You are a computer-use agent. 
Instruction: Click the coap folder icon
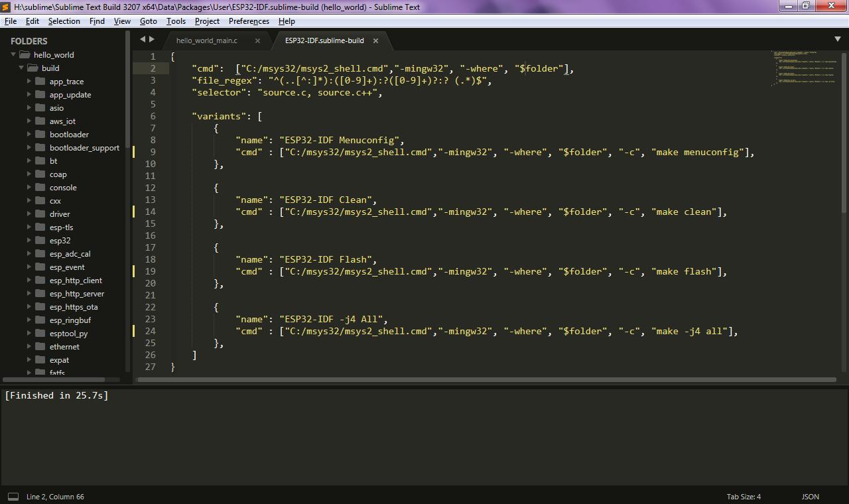pos(40,174)
